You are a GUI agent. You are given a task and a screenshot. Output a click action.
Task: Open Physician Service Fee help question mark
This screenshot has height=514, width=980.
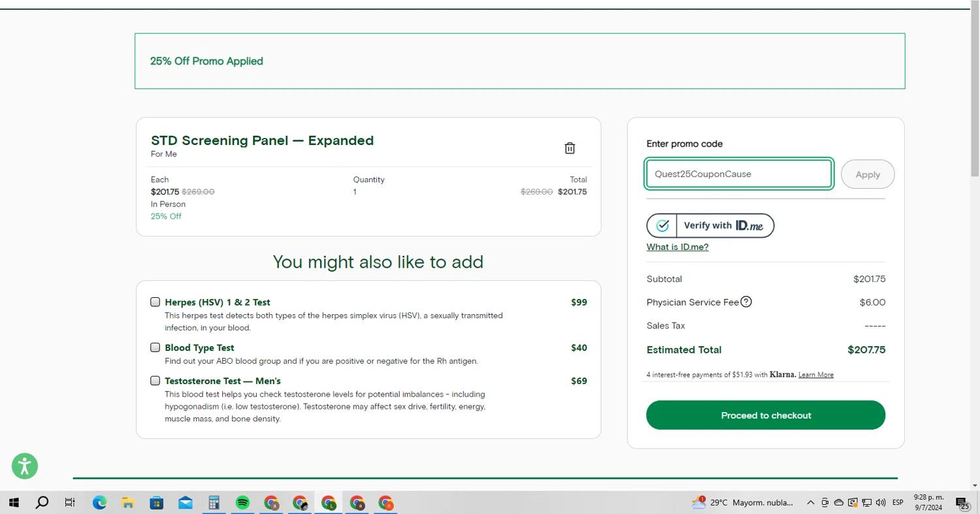coord(746,302)
